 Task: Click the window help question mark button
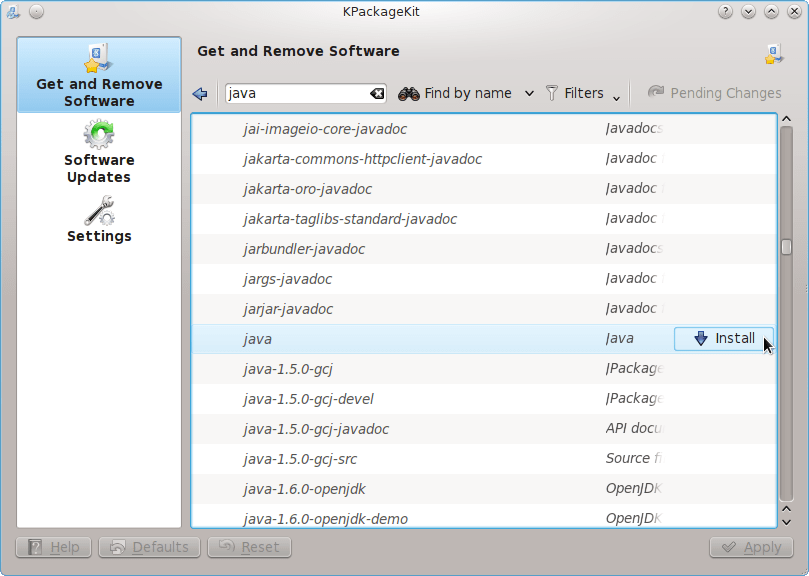click(725, 11)
